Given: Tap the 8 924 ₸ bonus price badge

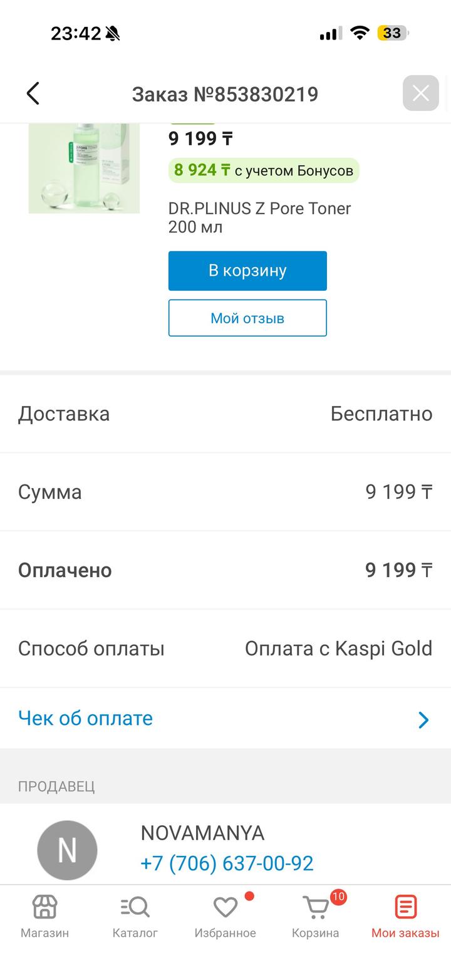Looking at the screenshot, I should coord(263,170).
